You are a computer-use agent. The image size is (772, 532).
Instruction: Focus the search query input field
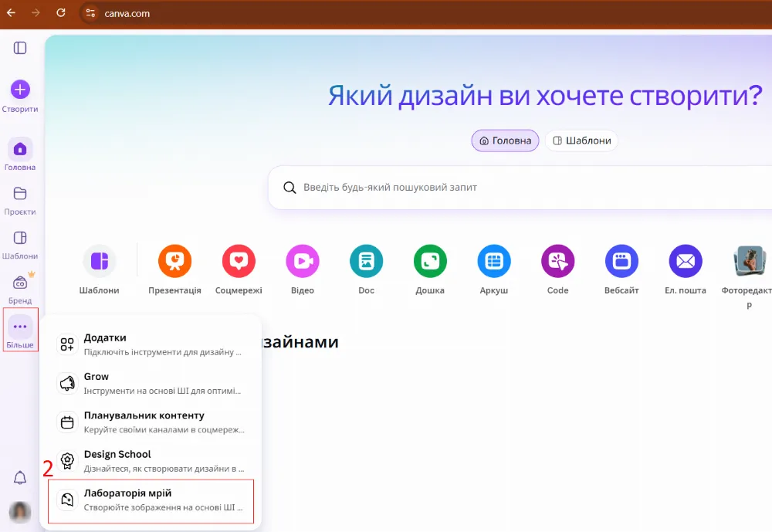[x=520, y=188]
